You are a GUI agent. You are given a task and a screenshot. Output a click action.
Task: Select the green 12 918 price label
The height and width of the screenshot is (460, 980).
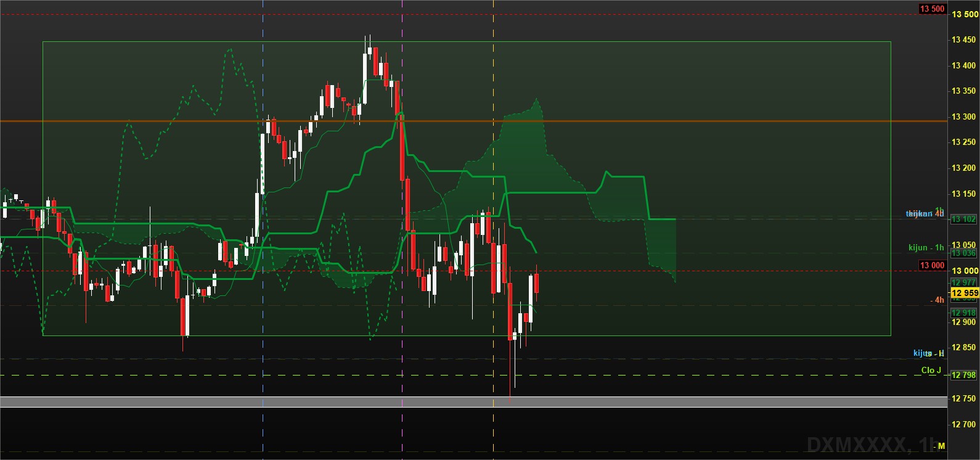point(963,313)
